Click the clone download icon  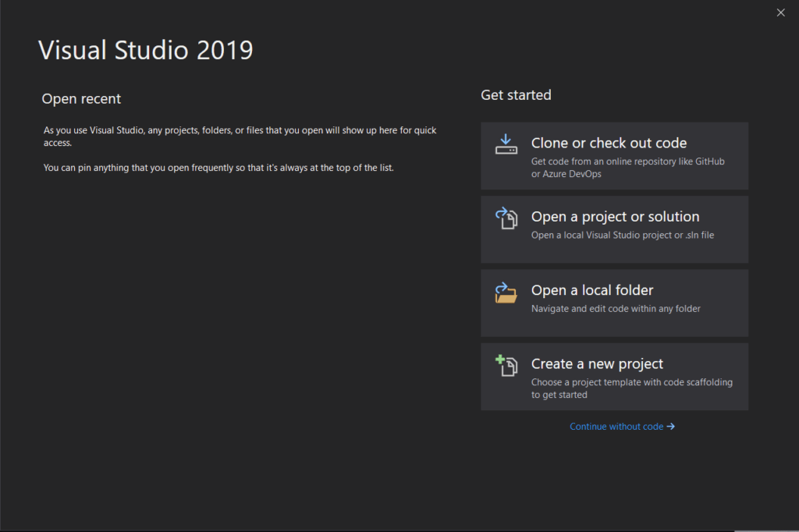506,144
